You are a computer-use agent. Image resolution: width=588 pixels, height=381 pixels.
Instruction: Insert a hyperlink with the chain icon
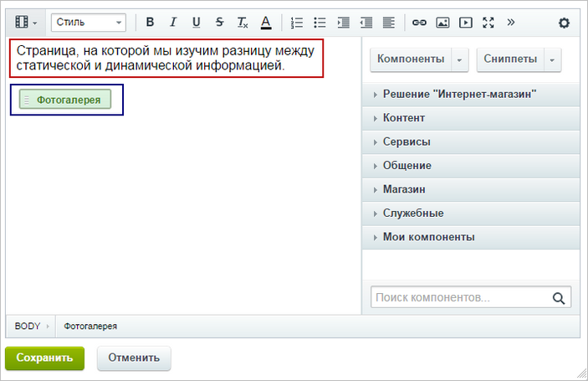coord(419,23)
